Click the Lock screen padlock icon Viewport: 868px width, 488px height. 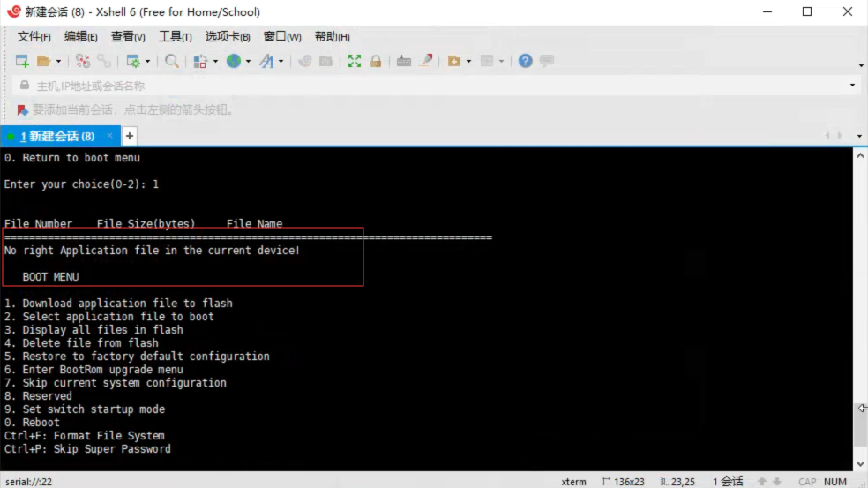[x=376, y=61]
